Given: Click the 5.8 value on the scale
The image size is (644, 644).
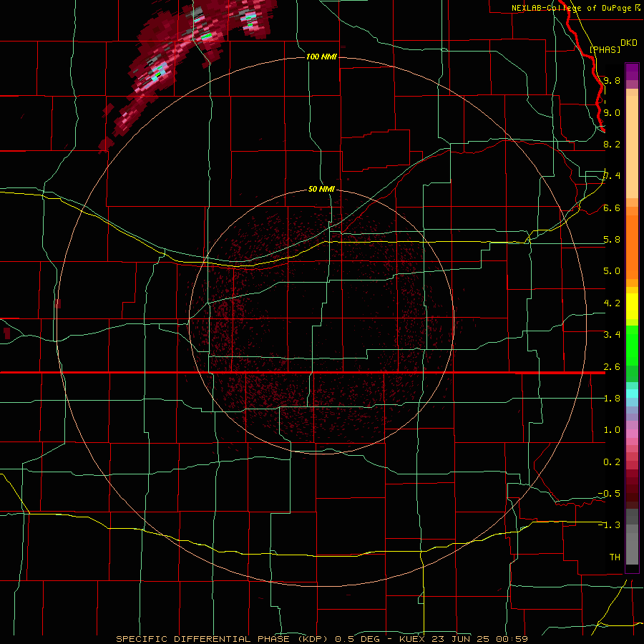Looking at the screenshot, I should pos(612,240).
